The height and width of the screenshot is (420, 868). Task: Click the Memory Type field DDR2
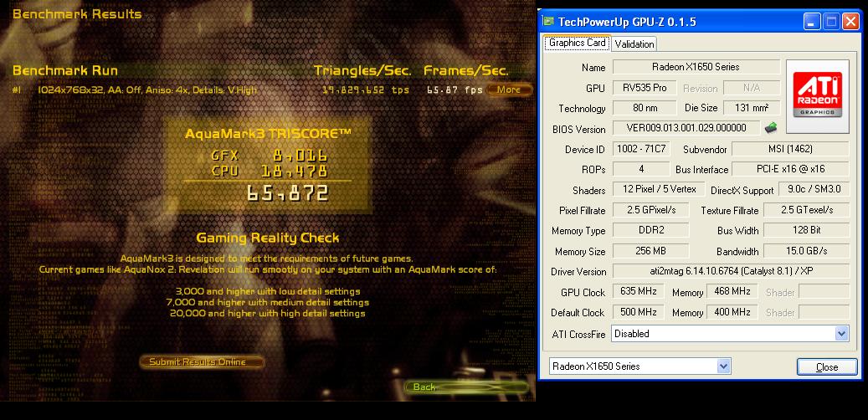651,230
